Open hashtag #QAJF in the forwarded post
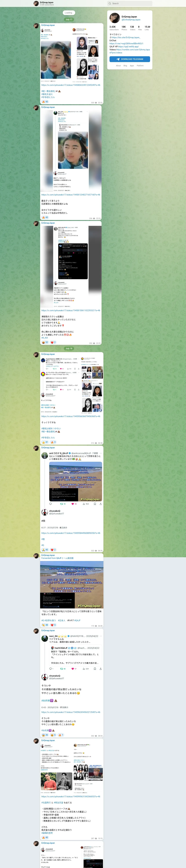 click(x=77, y=620)
